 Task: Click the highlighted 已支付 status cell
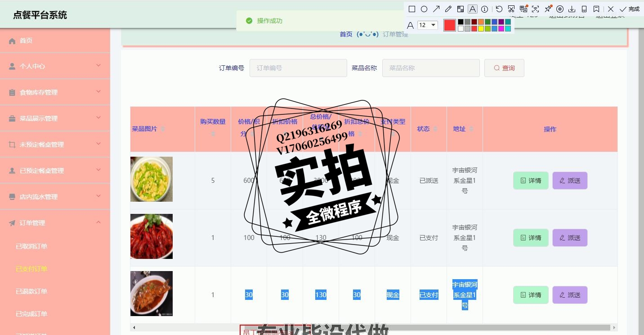point(429,295)
